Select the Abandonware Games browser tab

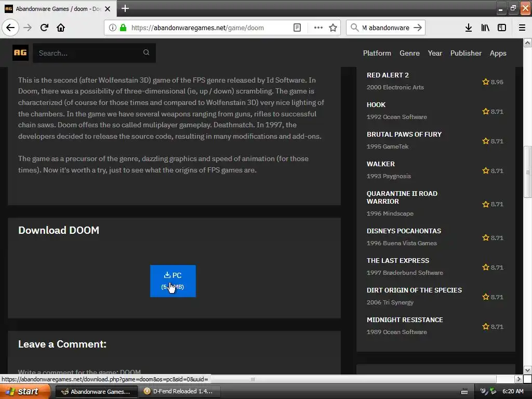[58, 9]
